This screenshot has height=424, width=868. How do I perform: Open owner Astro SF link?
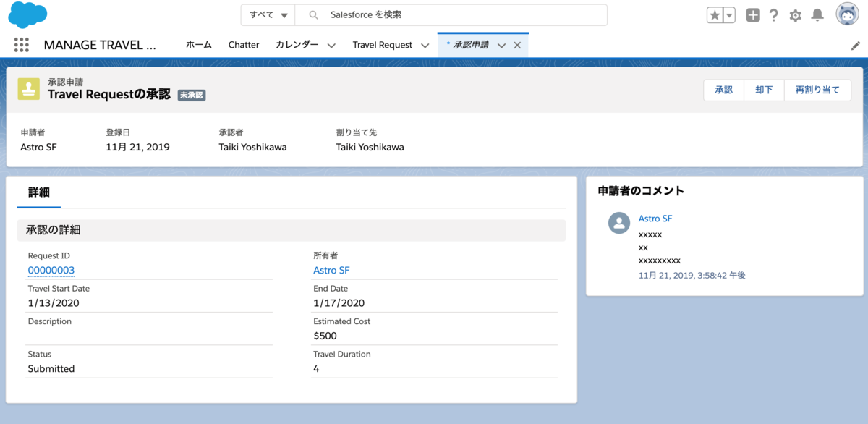click(x=332, y=271)
